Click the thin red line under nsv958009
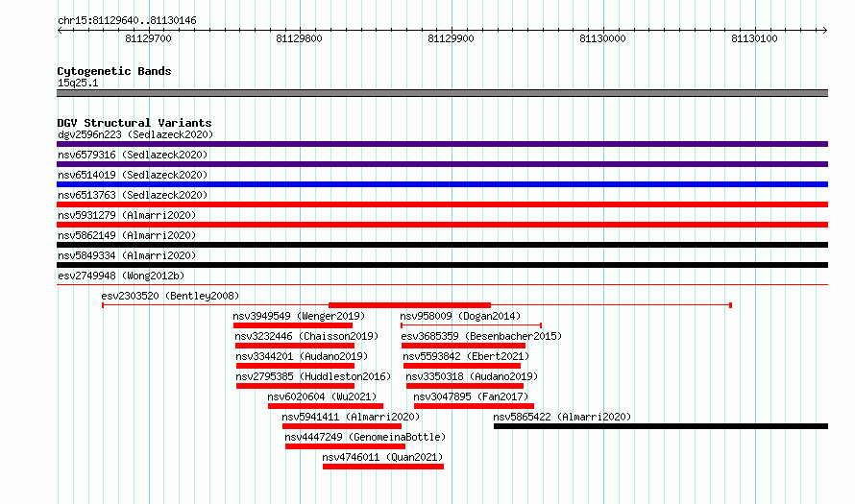 tap(471, 325)
